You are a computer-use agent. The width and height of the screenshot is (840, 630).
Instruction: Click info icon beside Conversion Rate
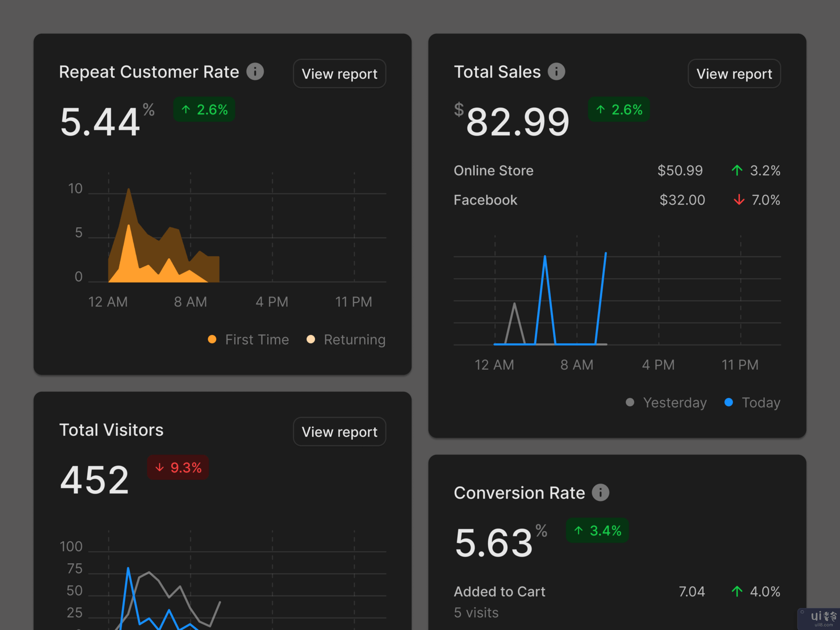tap(601, 492)
